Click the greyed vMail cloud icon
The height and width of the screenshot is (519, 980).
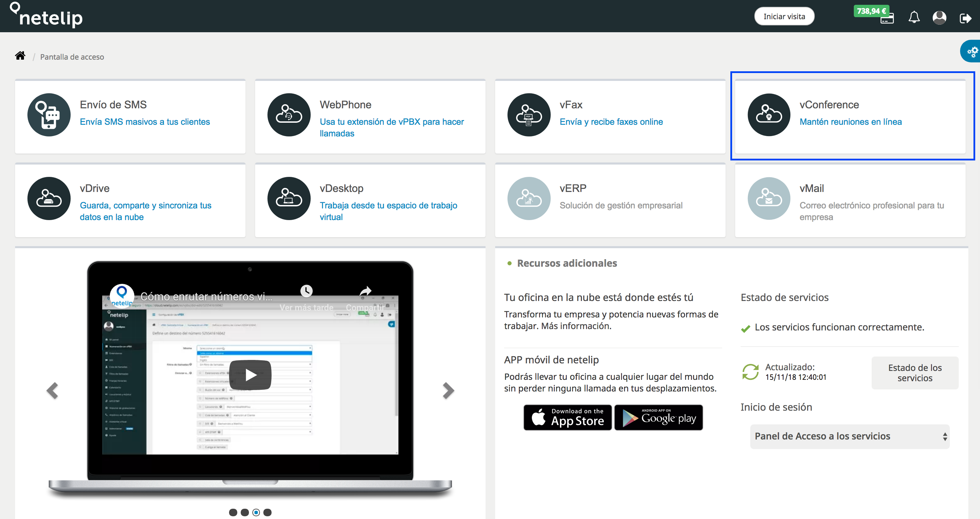coord(769,198)
